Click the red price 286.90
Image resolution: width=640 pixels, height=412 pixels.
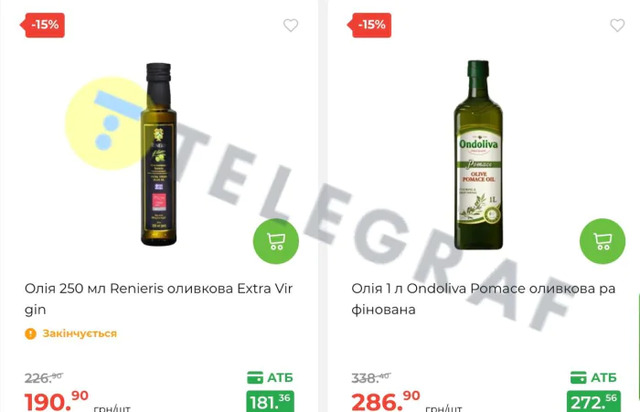386,401
